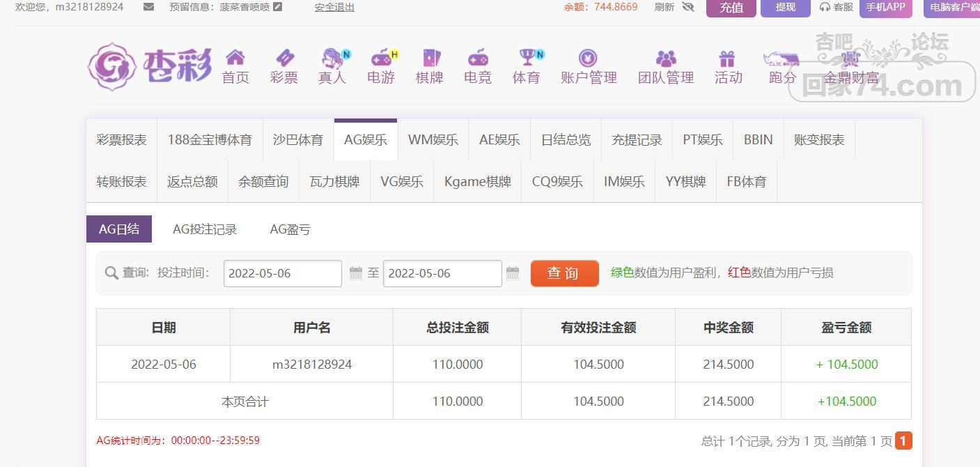Viewport: 980px width, 467px height.
Task: Select the AG娱乐 tab
Action: (x=366, y=140)
